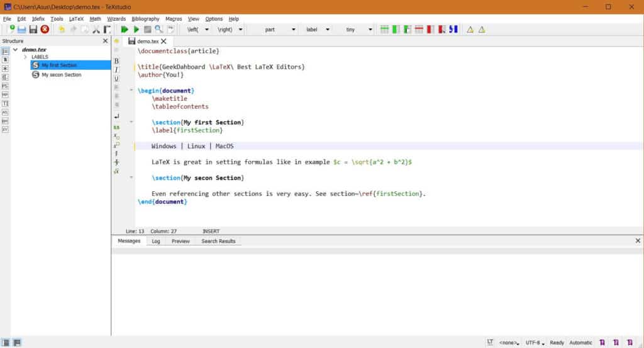Toggle the LT language check indicator

coord(490,342)
